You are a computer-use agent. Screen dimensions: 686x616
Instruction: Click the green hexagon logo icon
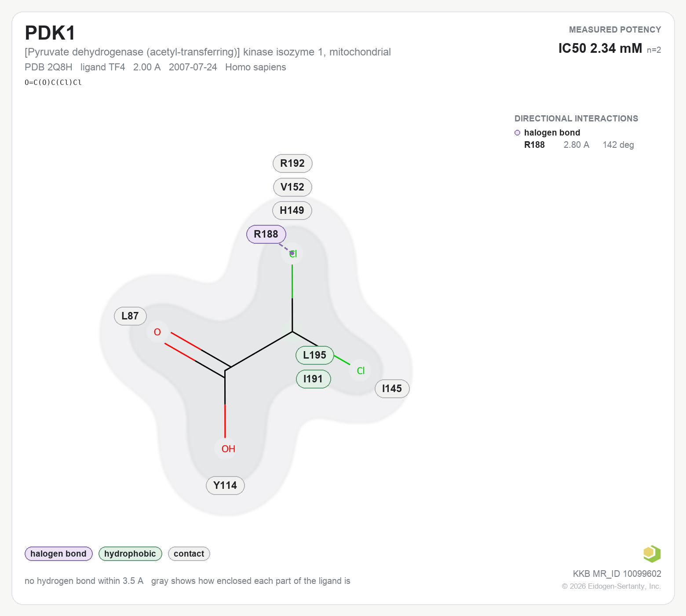point(652,554)
